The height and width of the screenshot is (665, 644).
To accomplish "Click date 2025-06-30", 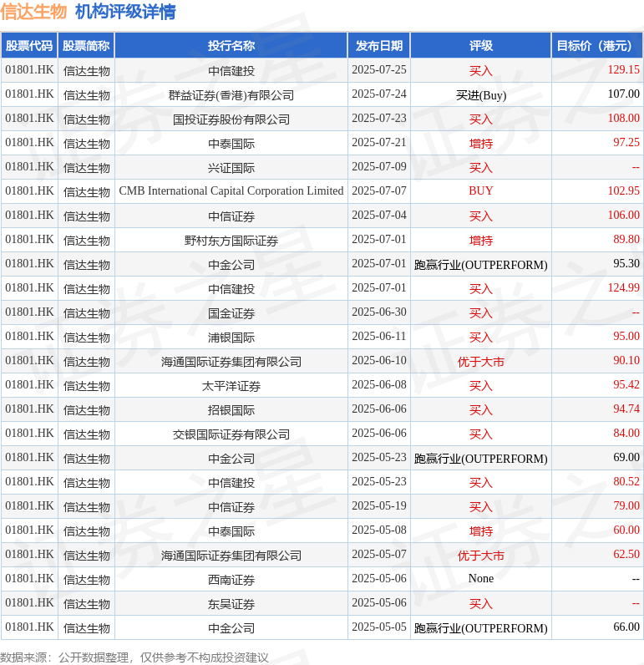I will (379, 312).
